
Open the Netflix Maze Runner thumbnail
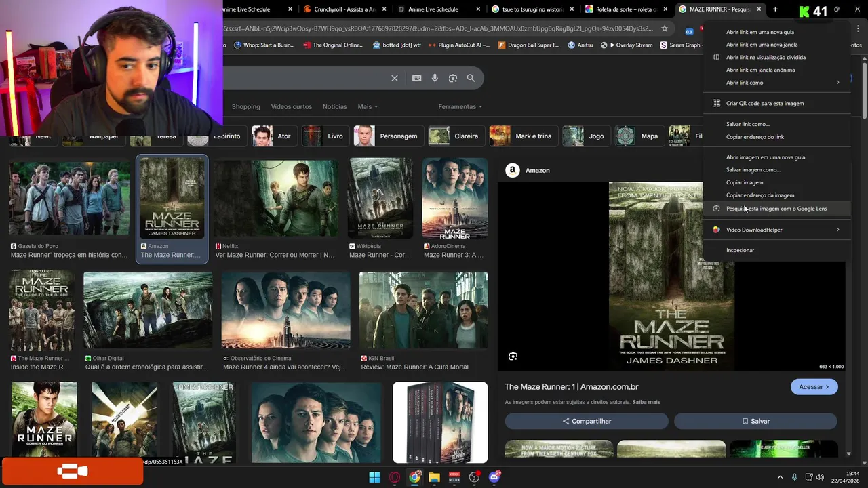pyautogui.click(x=277, y=199)
